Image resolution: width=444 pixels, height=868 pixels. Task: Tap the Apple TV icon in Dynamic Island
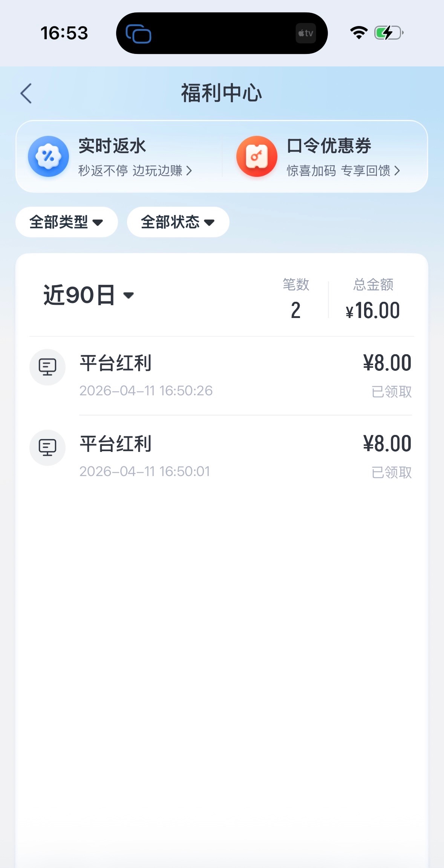click(306, 33)
